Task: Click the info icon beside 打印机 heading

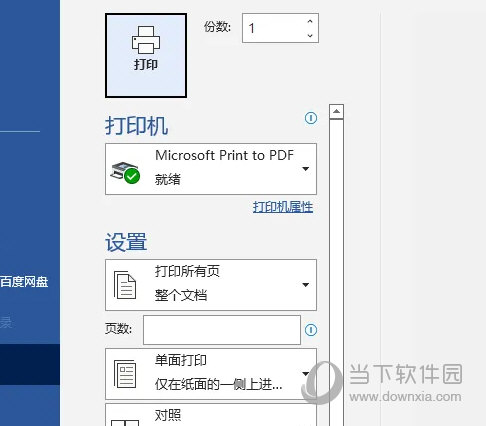Action: [x=311, y=118]
